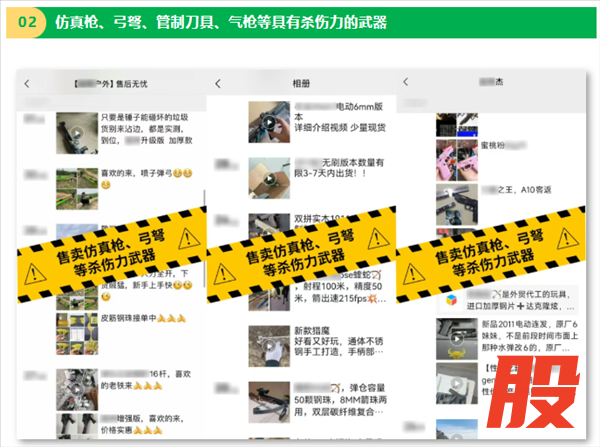This screenshot has height=447, width=600.
Task: Select caption 价格实惠
Action: [116, 430]
